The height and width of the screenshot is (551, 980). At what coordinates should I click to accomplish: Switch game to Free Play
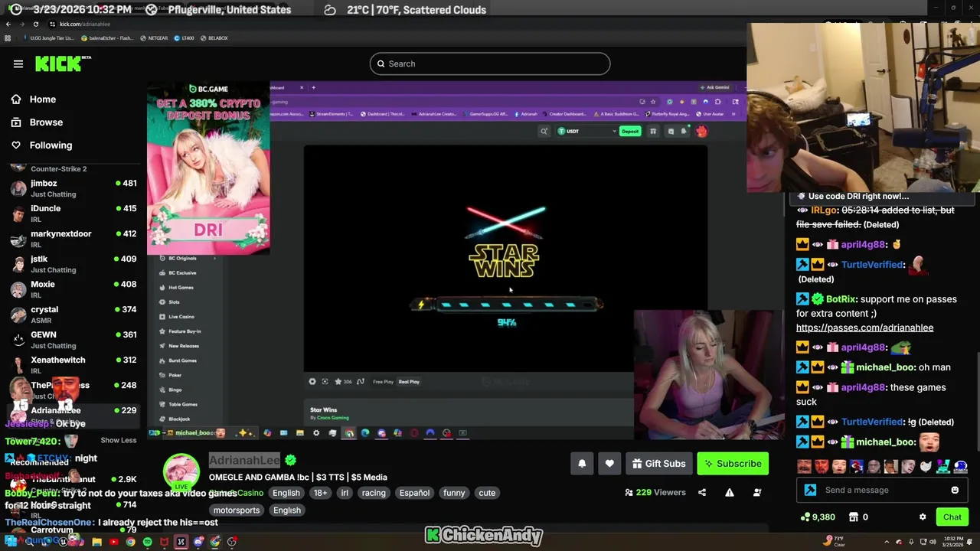[383, 382]
